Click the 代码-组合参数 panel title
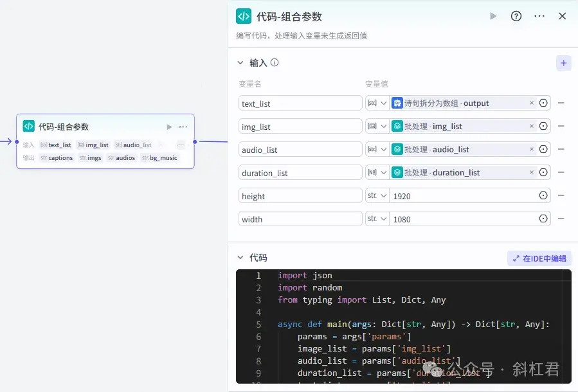 click(289, 17)
